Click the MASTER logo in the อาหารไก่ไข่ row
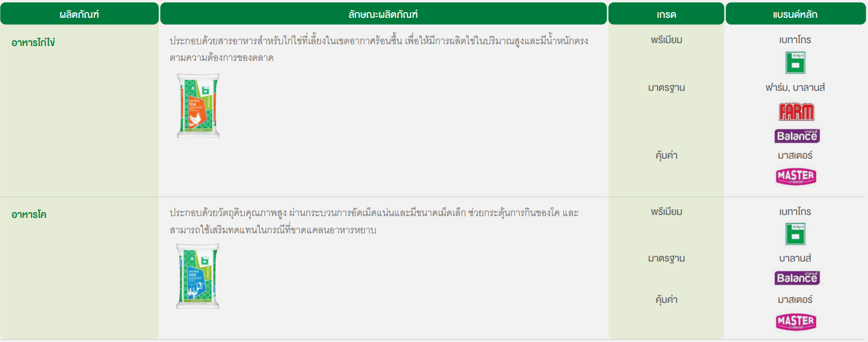 click(796, 176)
